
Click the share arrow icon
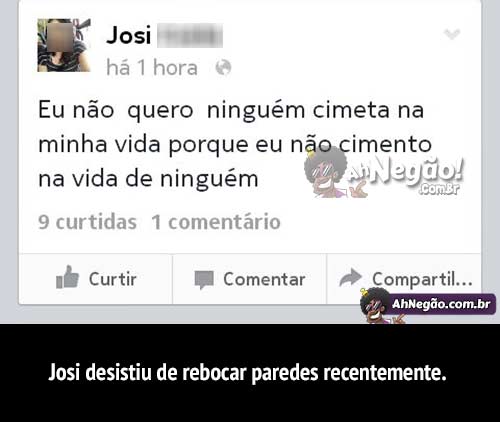(x=350, y=277)
